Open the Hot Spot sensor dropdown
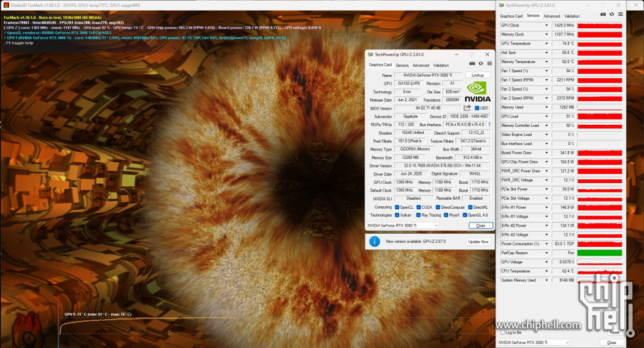 tap(546, 53)
